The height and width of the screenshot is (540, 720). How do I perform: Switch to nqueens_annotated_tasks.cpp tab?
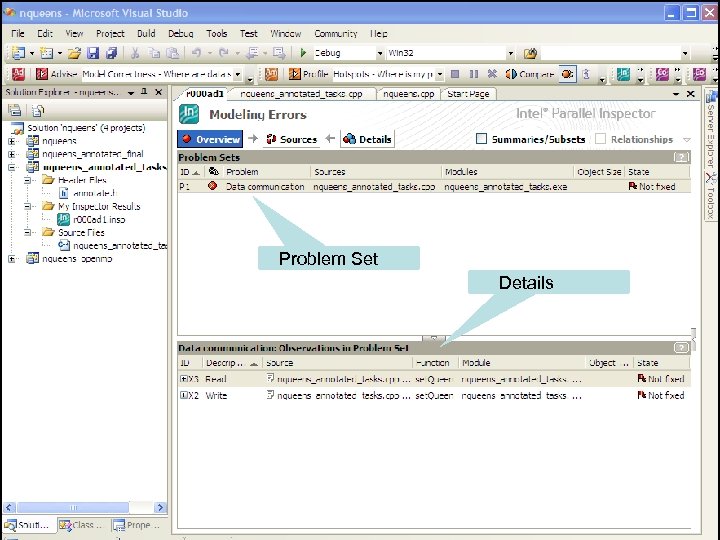click(x=301, y=94)
